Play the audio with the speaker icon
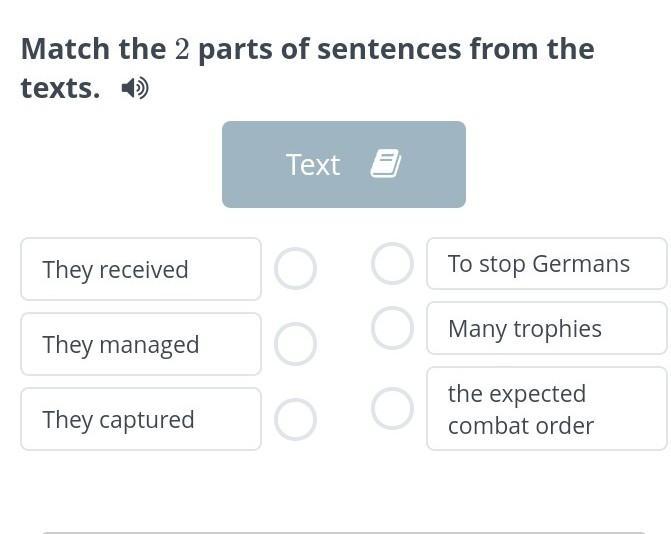 (135, 89)
